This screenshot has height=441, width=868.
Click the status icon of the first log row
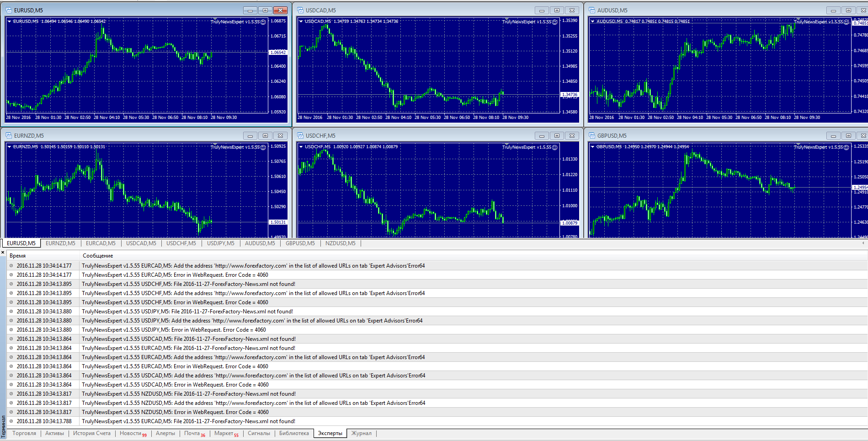(x=11, y=266)
